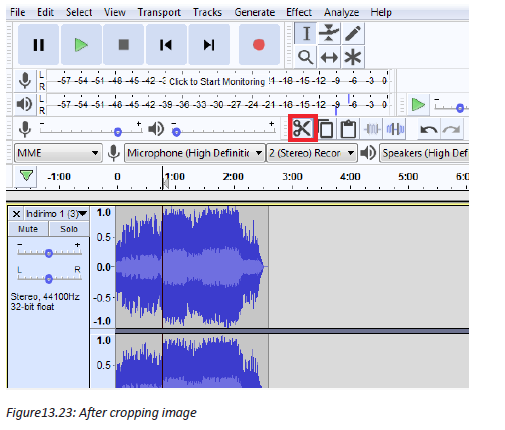This screenshot has width=505, height=430.
Task: Click the 2:00 mark on timeline ruler
Action: 233,176
